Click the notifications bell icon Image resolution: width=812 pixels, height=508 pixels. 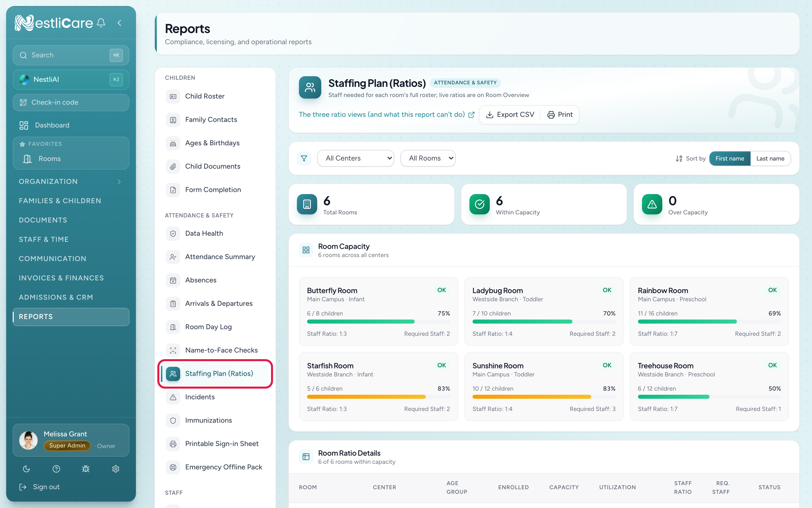click(x=101, y=23)
